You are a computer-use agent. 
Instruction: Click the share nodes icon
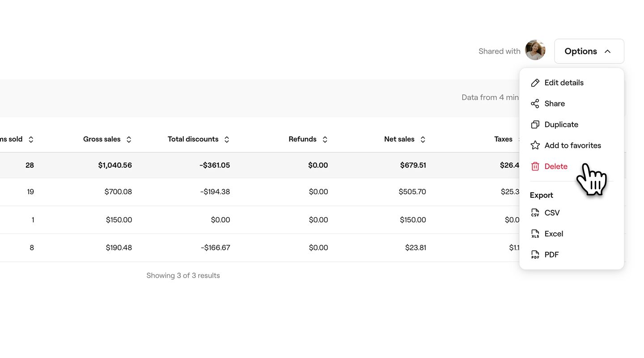point(535,104)
